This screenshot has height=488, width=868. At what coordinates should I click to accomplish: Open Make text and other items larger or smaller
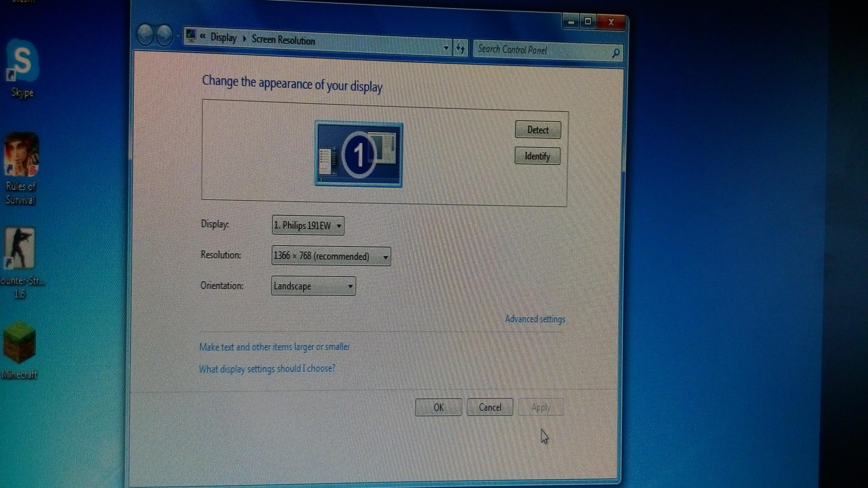coord(275,347)
